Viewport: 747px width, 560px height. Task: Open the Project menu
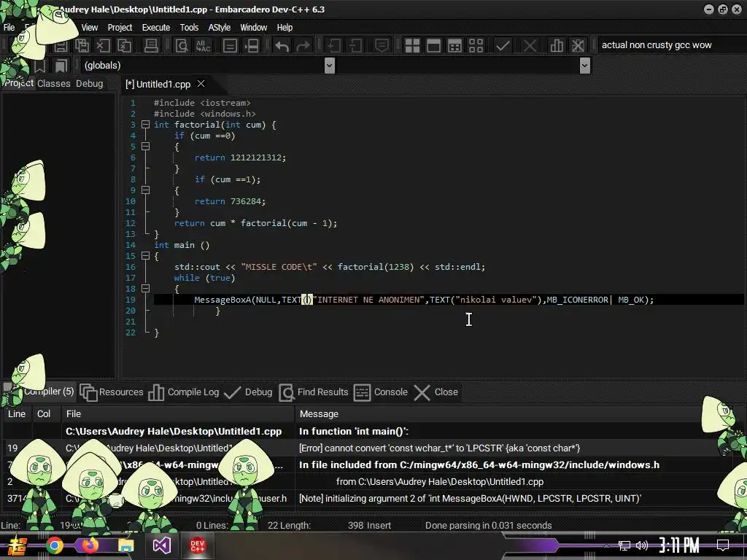pyautogui.click(x=120, y=28)
